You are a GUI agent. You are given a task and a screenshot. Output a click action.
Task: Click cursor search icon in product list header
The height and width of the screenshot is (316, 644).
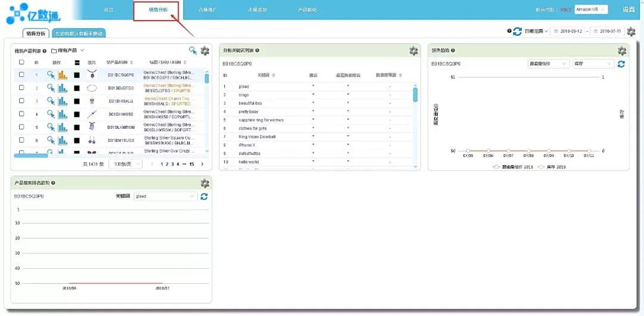pyautogui.click(x=193, y=51)
